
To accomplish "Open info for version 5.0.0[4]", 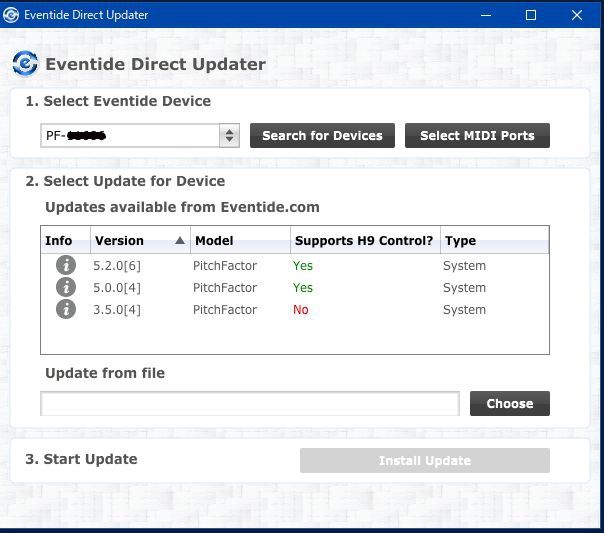I will (x=66, y=287).
